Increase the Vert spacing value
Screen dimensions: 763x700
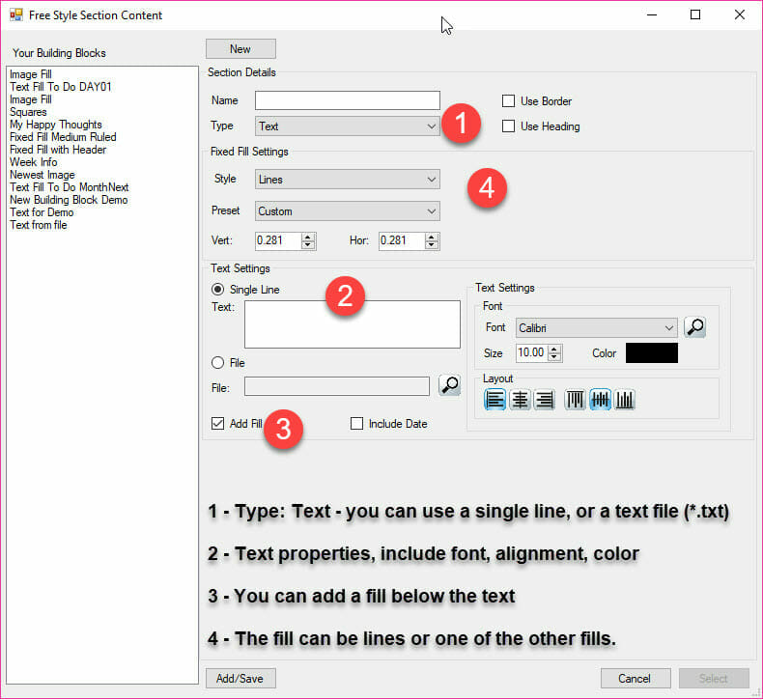[x=307, y=237]
